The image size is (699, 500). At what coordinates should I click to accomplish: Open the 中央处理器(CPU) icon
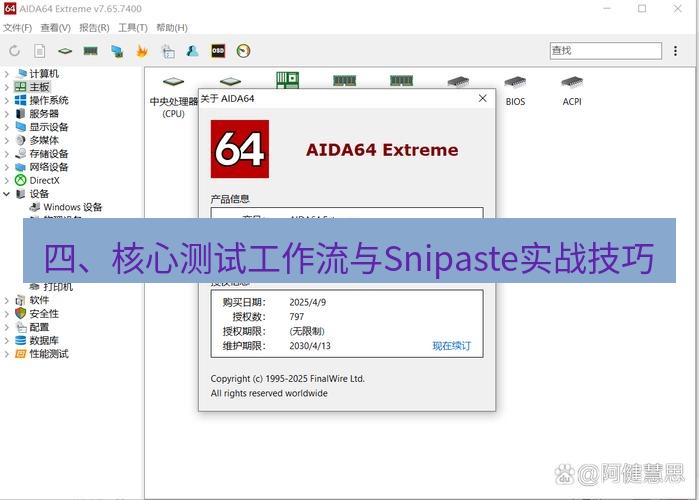click(x=173, y=96)
